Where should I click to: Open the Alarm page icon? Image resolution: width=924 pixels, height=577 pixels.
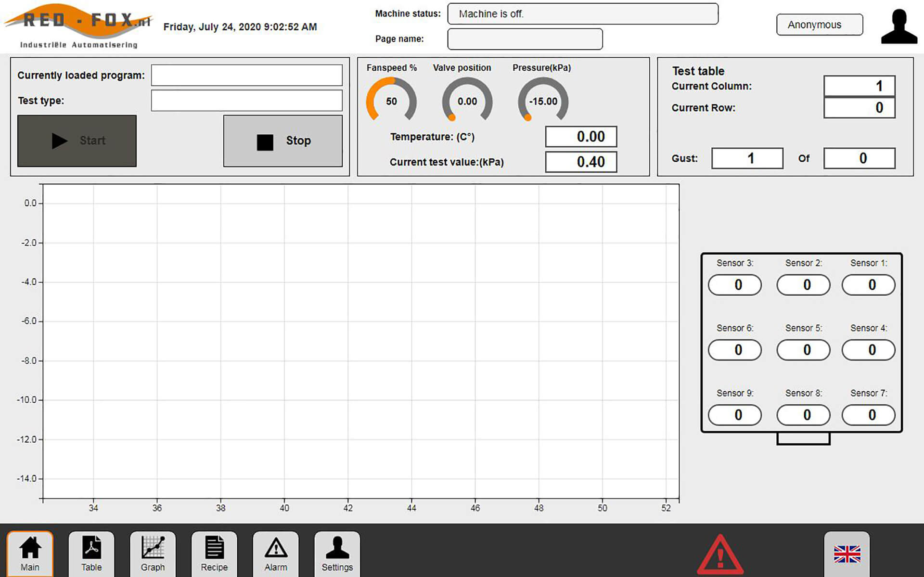click(x=276, y=553)
